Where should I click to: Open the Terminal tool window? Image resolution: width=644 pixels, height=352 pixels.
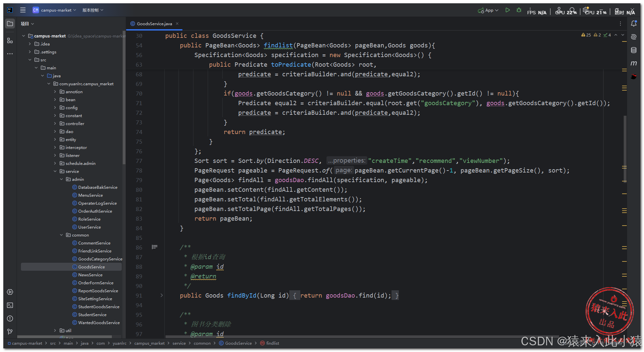tap(10, 305)
